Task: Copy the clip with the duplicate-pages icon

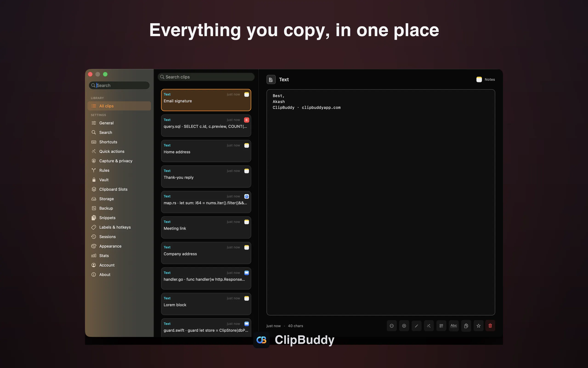Action: pyautogui.click(x=466, y=326)
